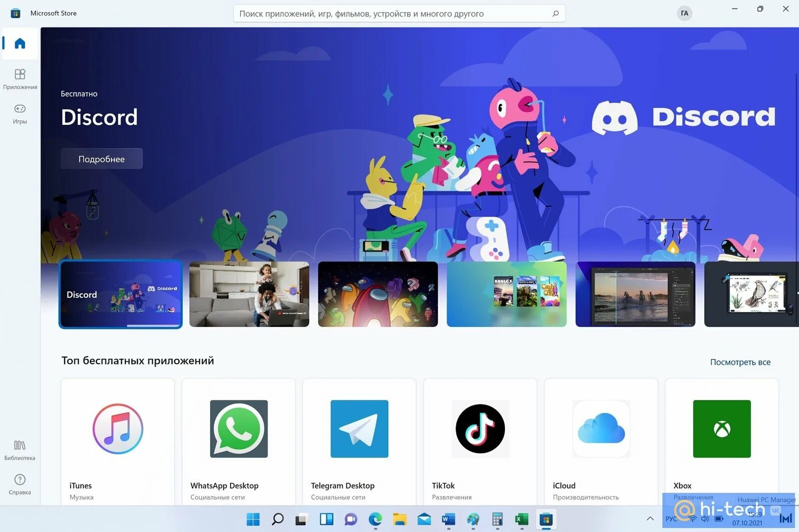
Task: Open the Xbox app icon
Action: [722, 429]
